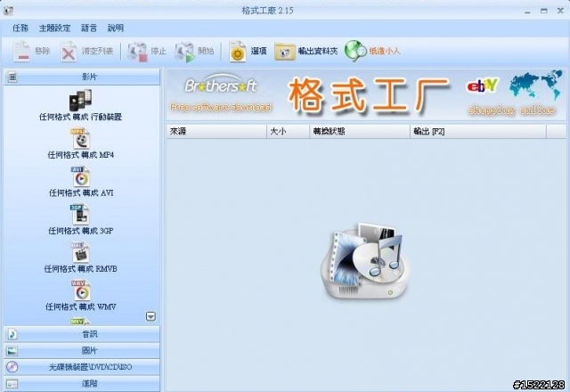Viewport: 570px width, 392px height.
Task: Expand the 音訊 audio section
Action: point(82,334)
